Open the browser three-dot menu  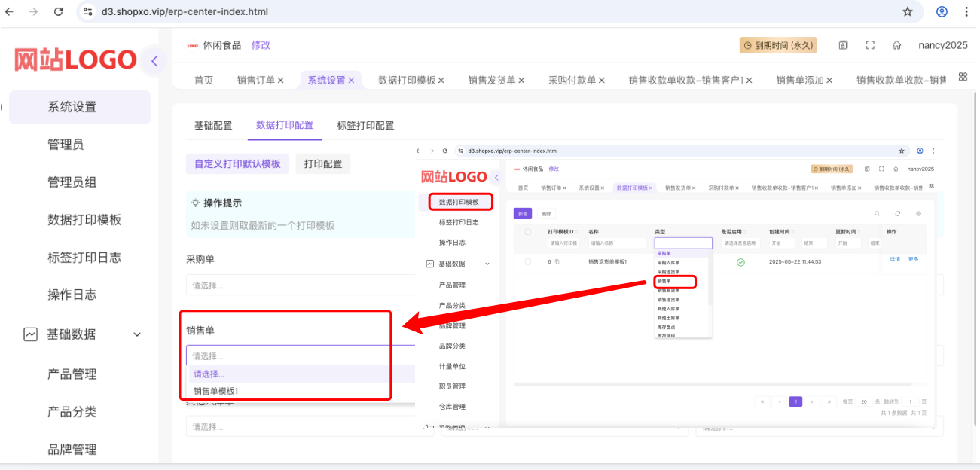click(966, 12)
